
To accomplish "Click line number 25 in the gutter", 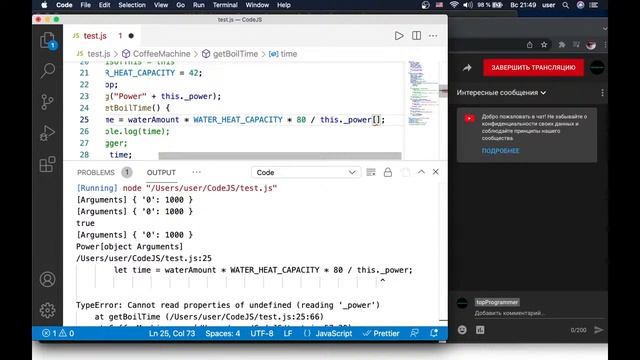I will point(84,120).
